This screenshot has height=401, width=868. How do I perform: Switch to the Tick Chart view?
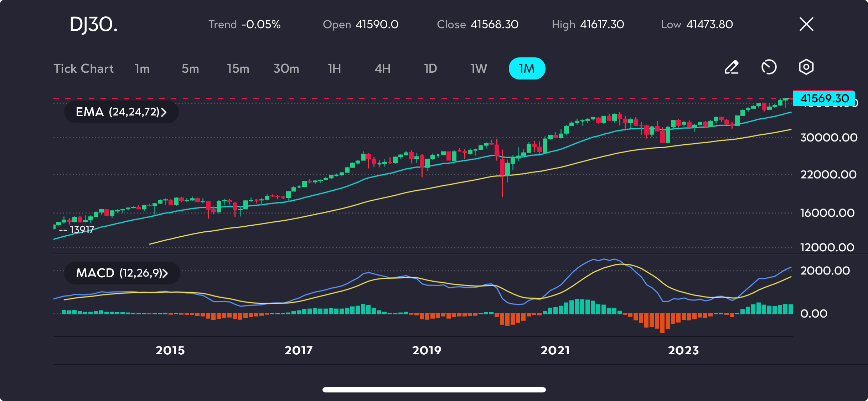tap(83, 68)
